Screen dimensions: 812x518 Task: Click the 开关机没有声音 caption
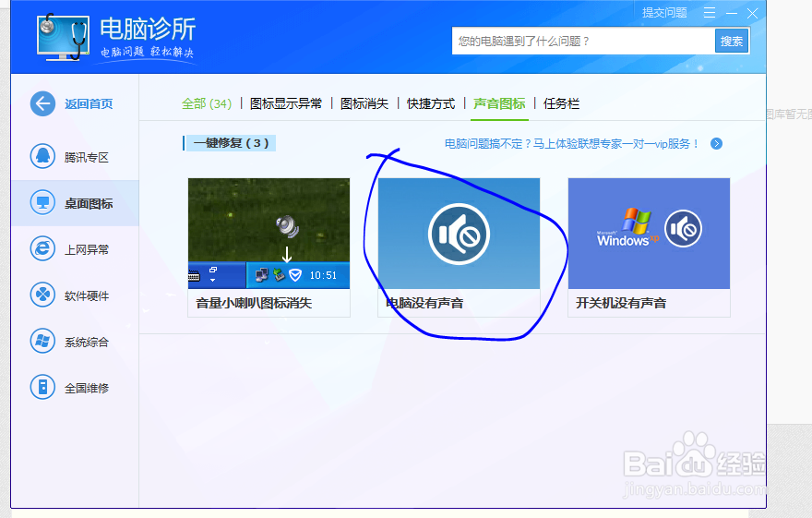tap(621, 303)
